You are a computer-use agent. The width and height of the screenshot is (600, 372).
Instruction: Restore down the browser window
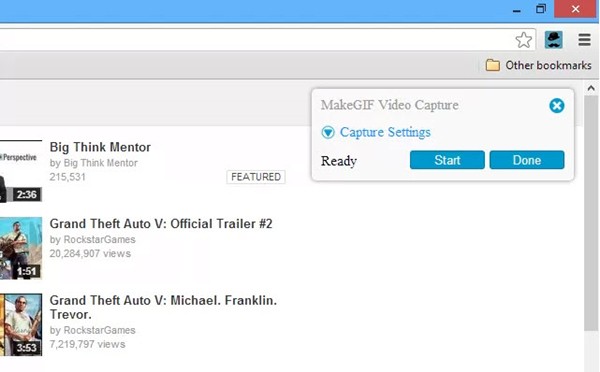[541, 9]
